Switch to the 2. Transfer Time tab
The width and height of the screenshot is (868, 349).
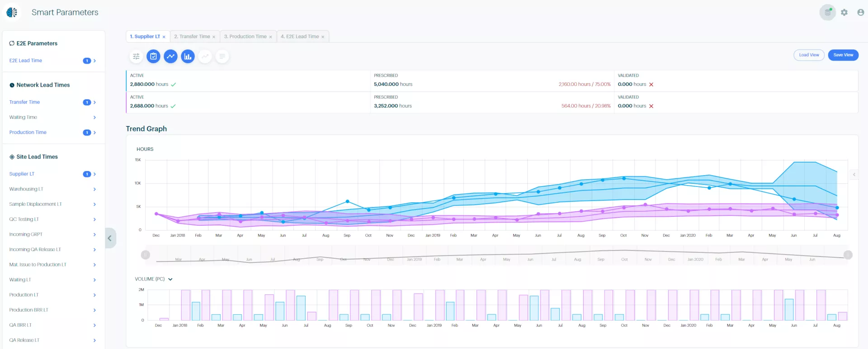[192, 37]
